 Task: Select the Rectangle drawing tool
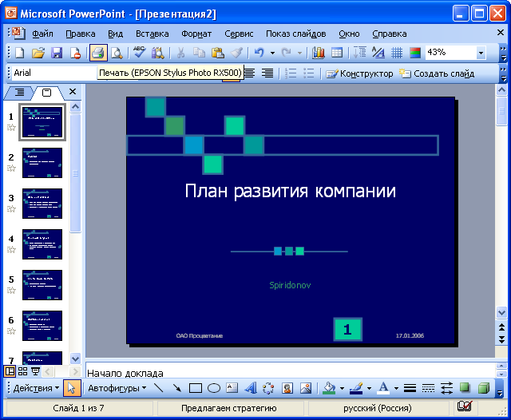(196, 389)
